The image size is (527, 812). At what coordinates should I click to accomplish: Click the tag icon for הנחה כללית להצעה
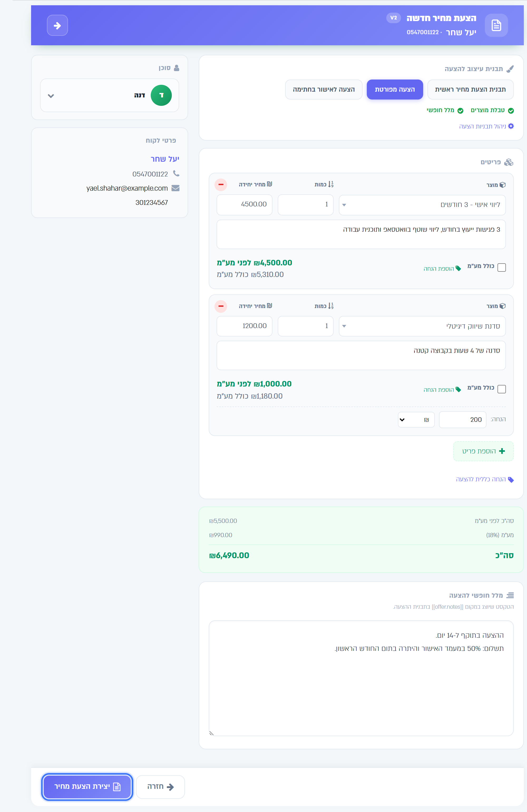pos(511,480)
